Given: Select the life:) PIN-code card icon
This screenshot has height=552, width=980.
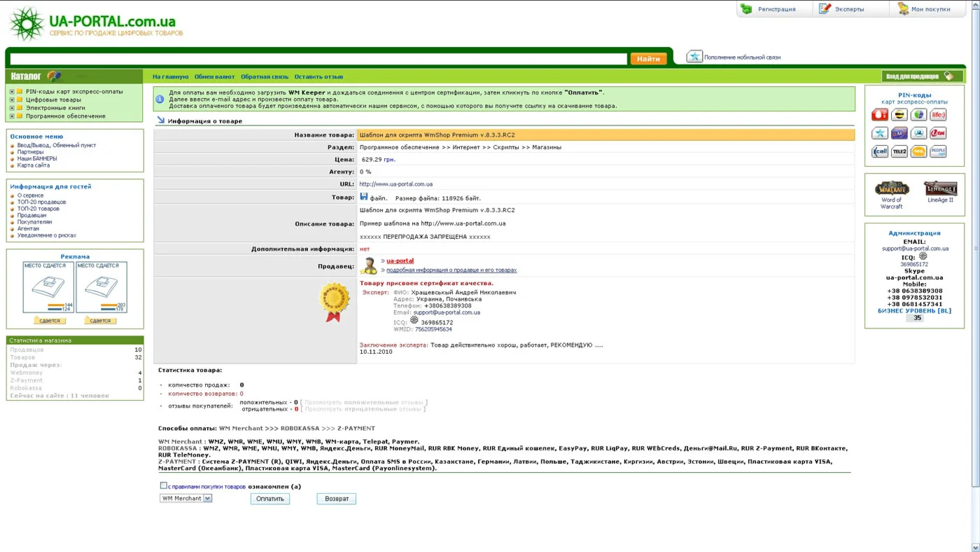Looking at the screenshot, I should (x=938, y=115).
